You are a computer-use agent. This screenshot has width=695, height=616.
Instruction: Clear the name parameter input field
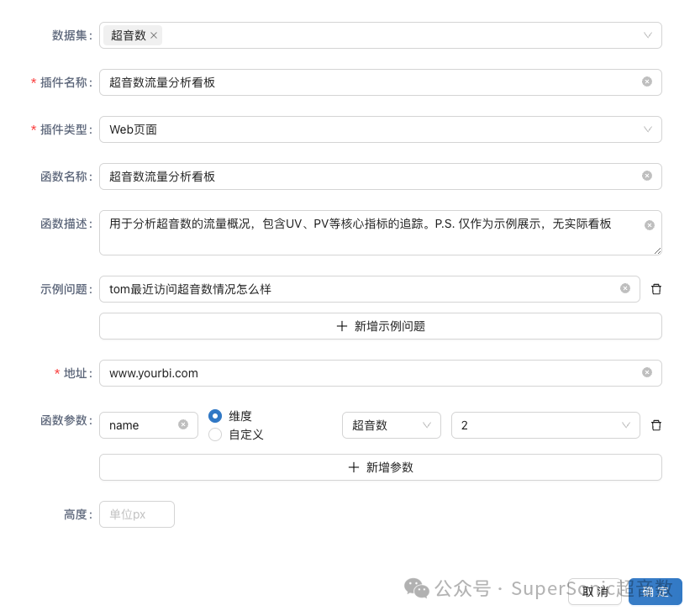(183, 424)
